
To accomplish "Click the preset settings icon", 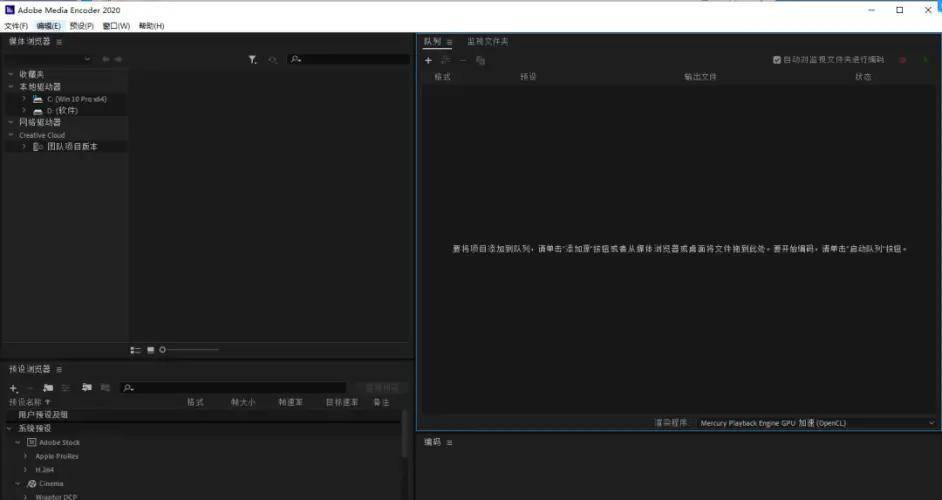I will coord(66,388).
